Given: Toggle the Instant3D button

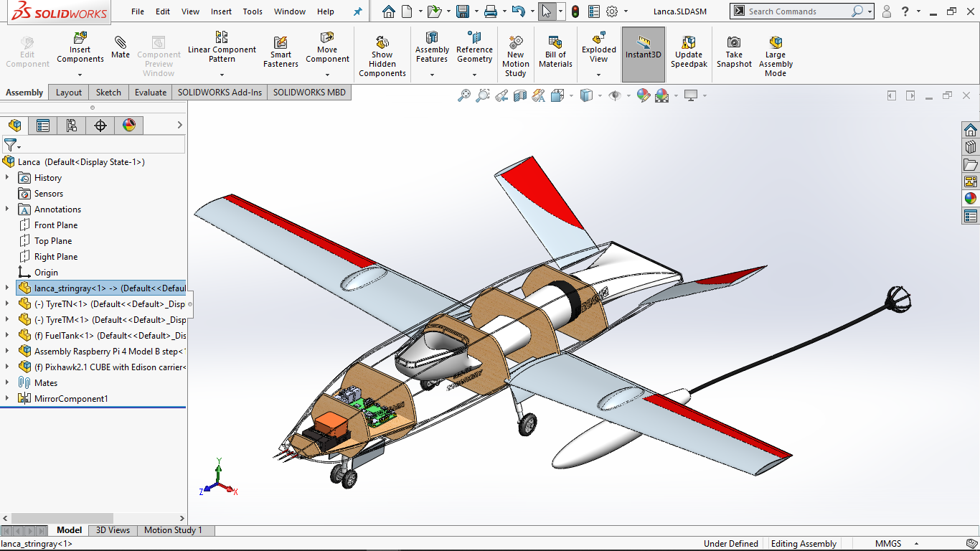Looking at the screenshot, I should [x=644, y=55].
